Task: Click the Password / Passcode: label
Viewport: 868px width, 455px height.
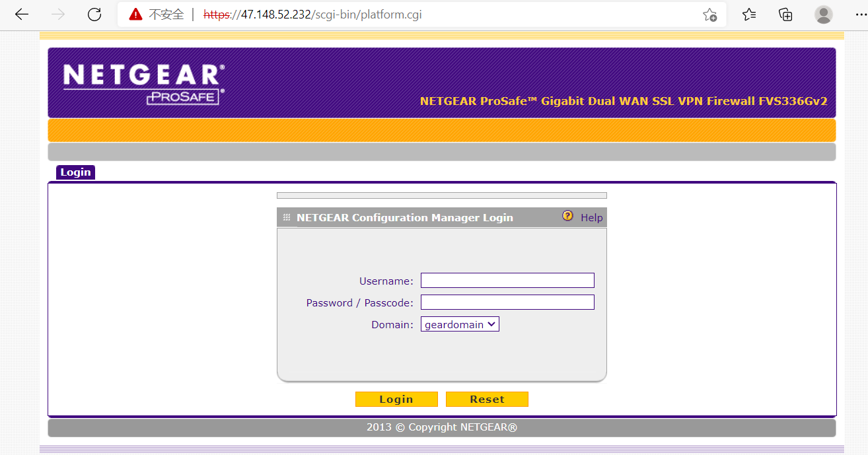Action: [359, 303]
